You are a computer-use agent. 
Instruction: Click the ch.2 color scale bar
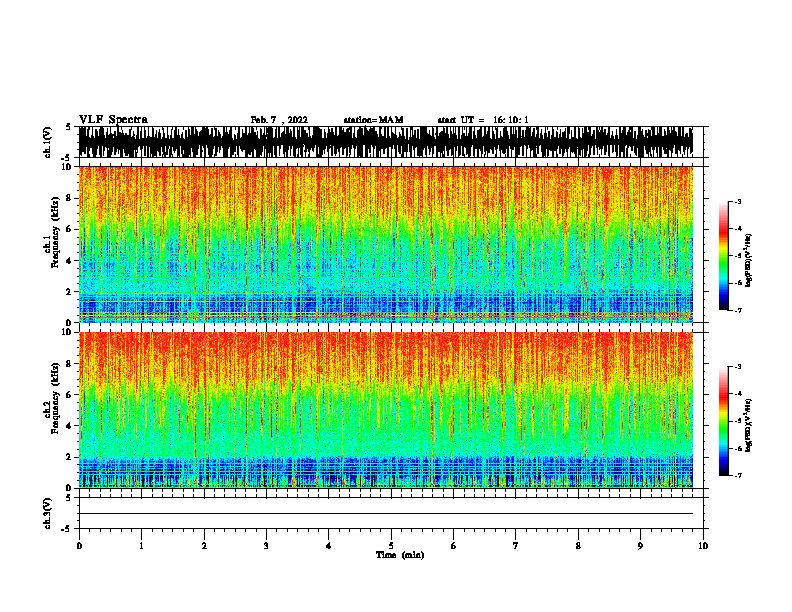[723, 421]
